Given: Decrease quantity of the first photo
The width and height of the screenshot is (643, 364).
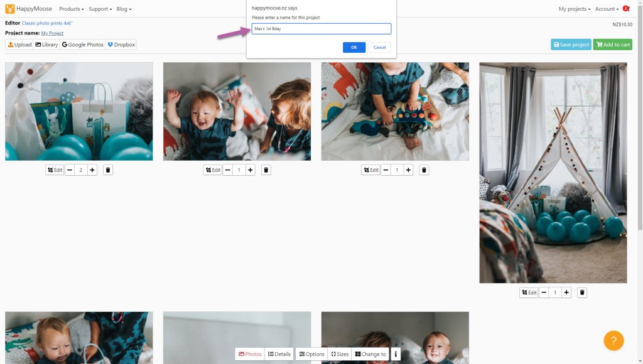Looking at the screenshot, I should tap(70, 170).
